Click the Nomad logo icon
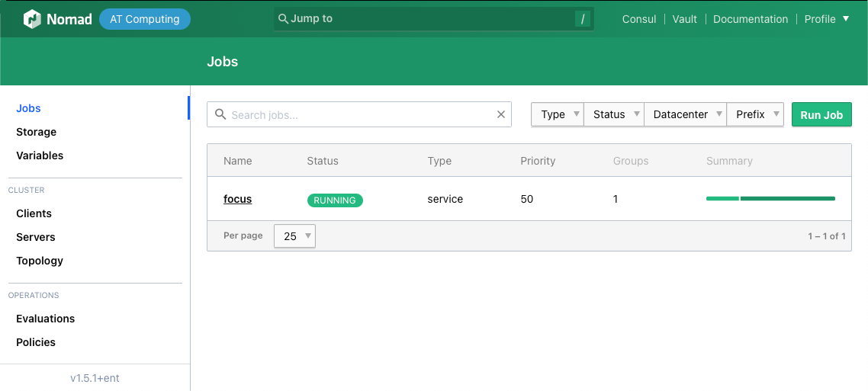The height and width of the screenshot is (391, 868). 32,19
